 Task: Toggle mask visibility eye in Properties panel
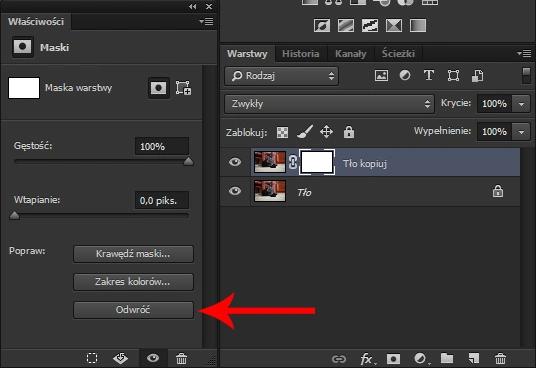point(153,358)
